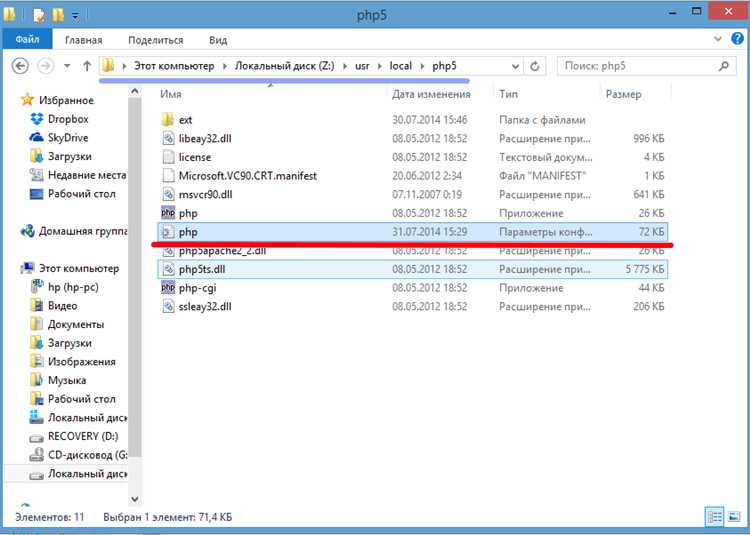The image size is (750, 535).
Task: Open the Help question mark icon
Action: pos(737,39)
